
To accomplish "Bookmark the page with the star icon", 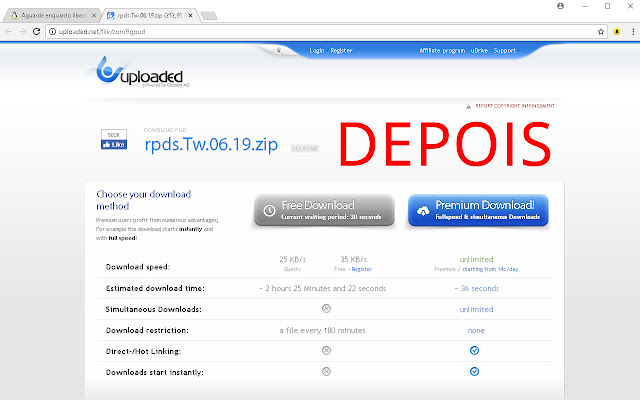I will point(601,31).
